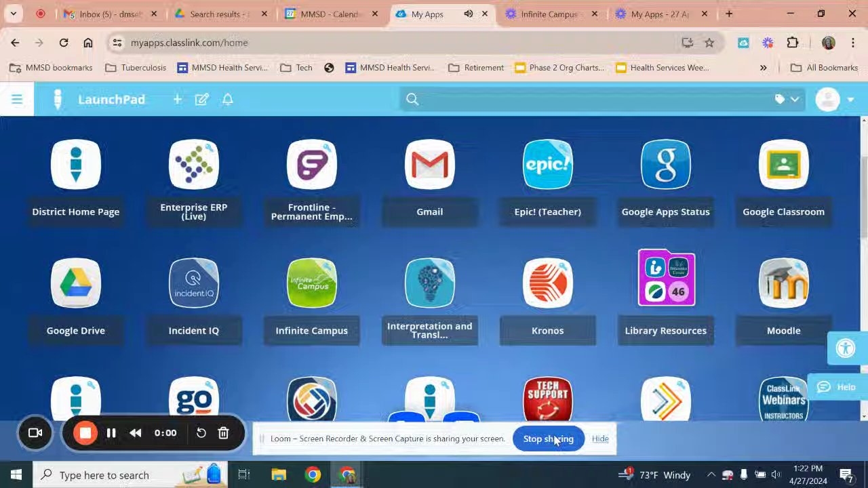Viewport: 868px width, 488px height.
Task: Click the edit mode pencil icon
Action: point(201,100)
